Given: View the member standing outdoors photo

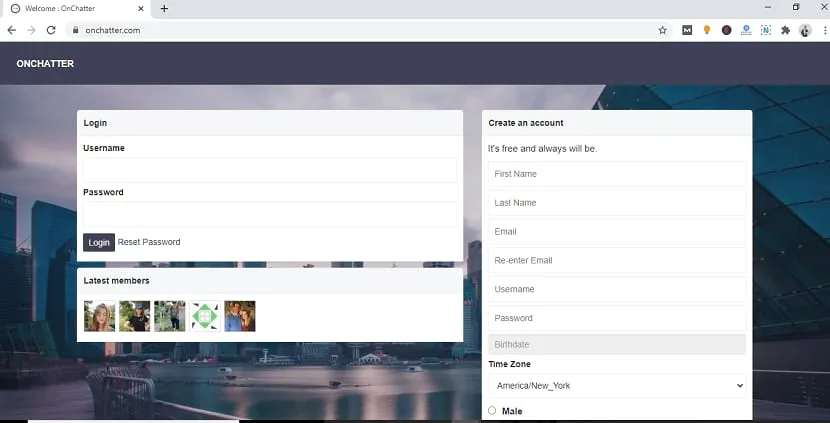Looking at the screenshot, I should pyautogui.click(x=169, y=316).
